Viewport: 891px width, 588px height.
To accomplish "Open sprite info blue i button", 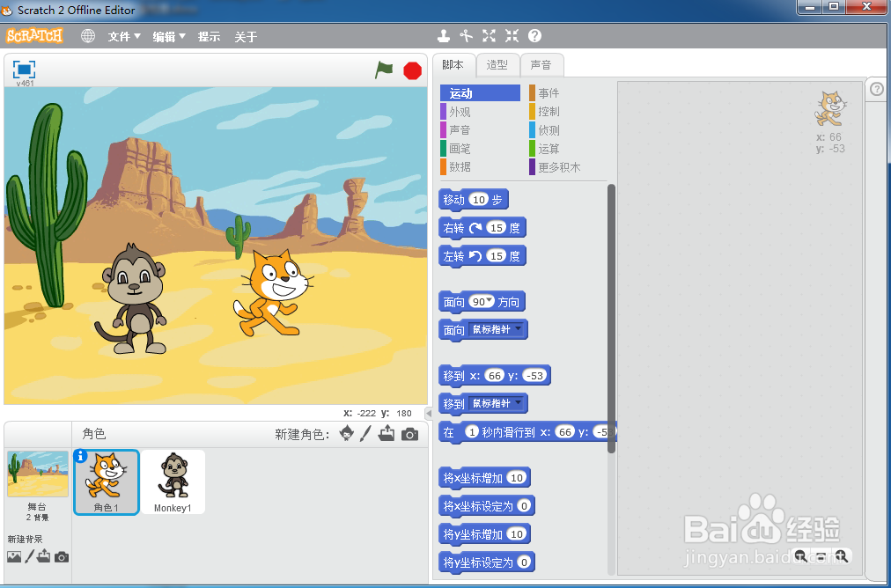I will (81, 456).
